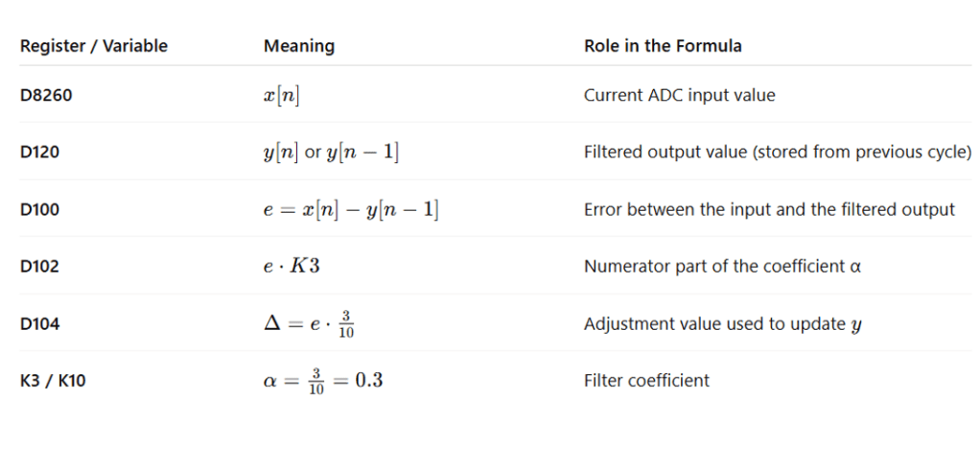Click the D100 register cell
Image resolution: width=980 pixels, height=449 pixels.
(x=39, y=209)
